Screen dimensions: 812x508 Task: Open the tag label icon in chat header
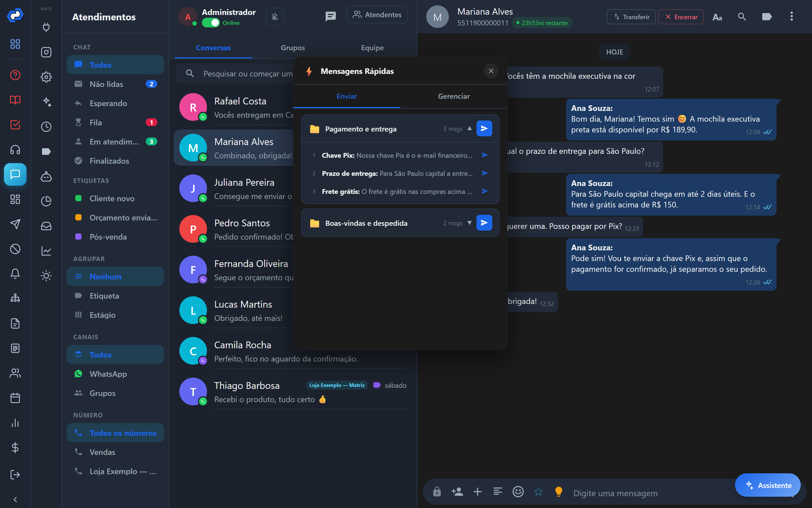[767, 16]
